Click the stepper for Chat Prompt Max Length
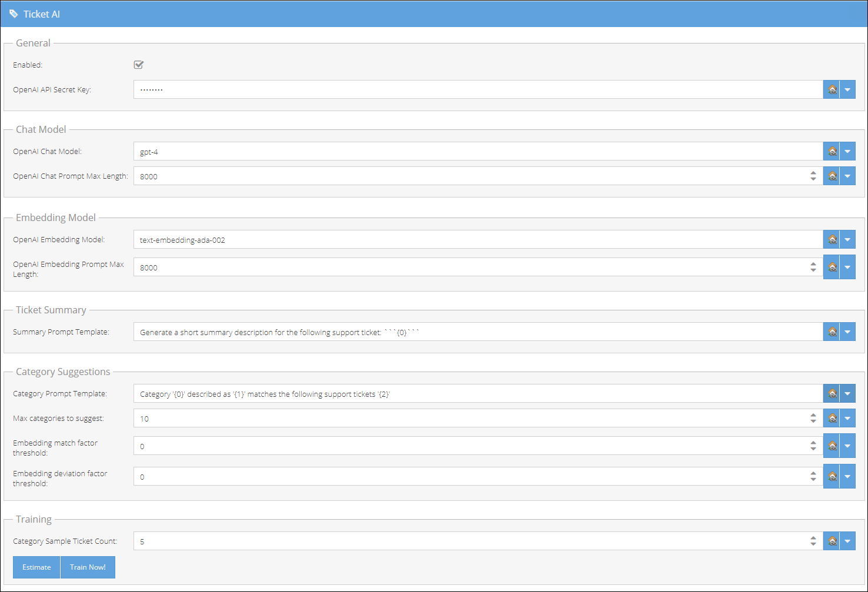868x592 pixels. (813, 176)
